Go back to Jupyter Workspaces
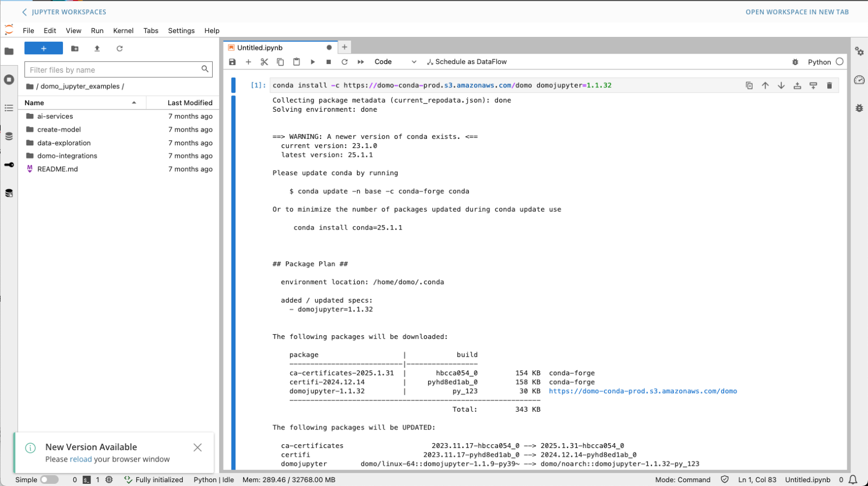Image resolution: width=868 pixels, height=486 pixels. click(64, 12)
